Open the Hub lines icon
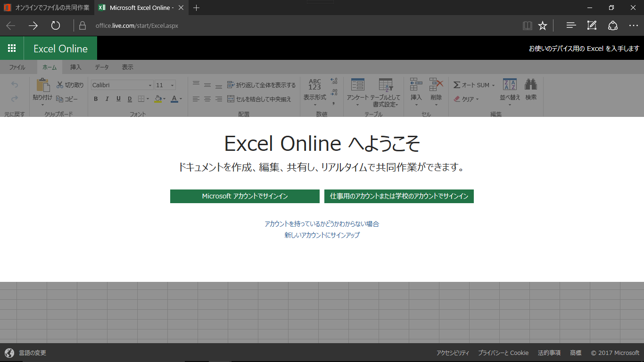This screenshot has width=644, height=362. [x=571, y=25]
